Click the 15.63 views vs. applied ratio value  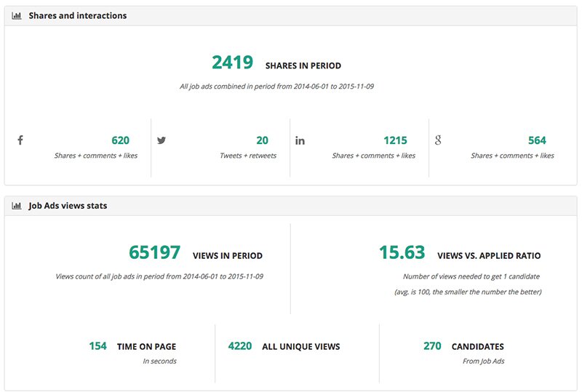click(x=402, y=253)
